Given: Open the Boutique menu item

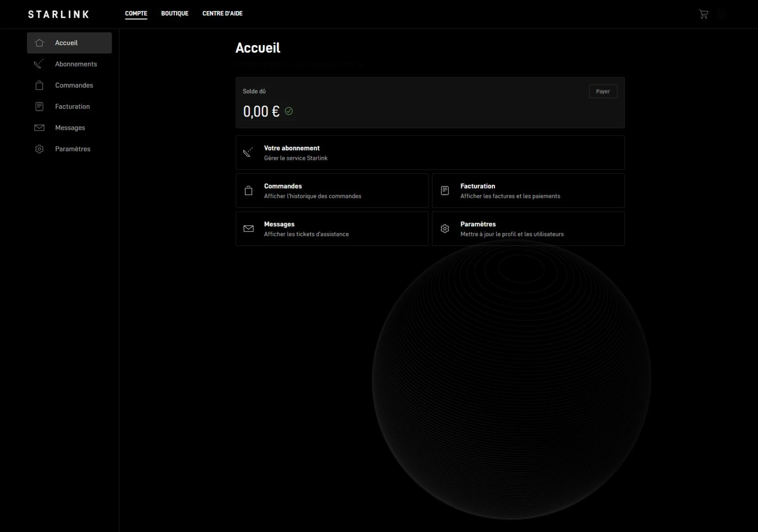Looking at the screenshot, I should click(x=175, y=13).
